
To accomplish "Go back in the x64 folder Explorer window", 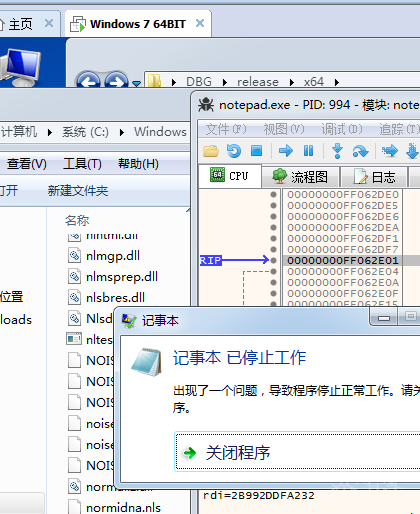I will tap(88, 80).
